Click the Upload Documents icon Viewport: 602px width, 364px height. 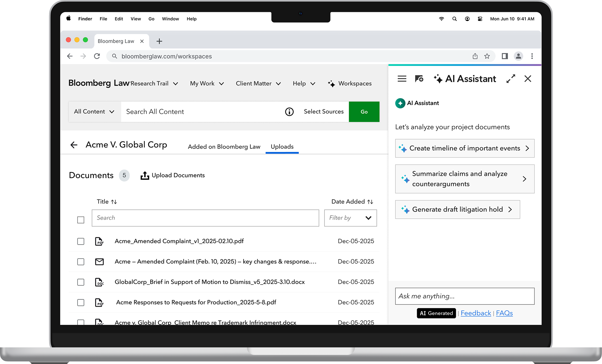144,175
